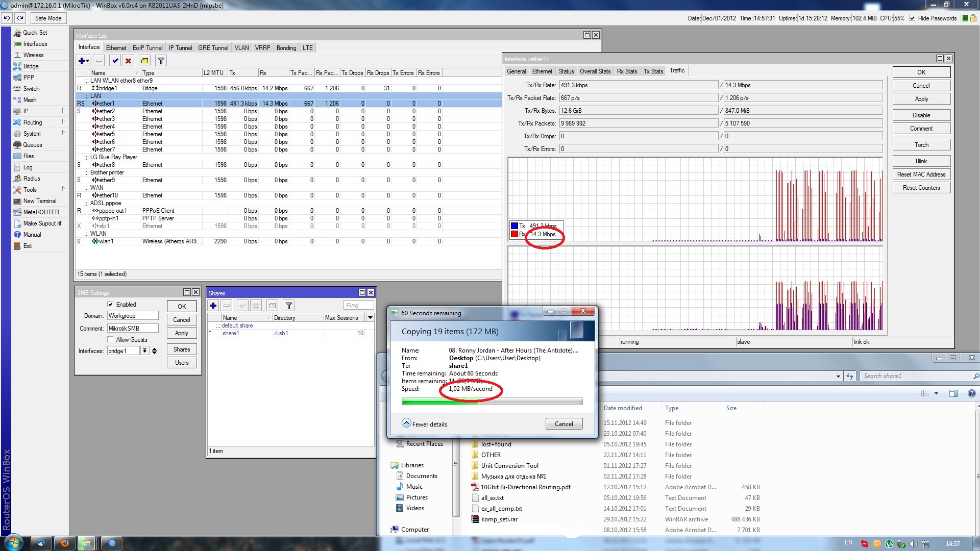980x551 pixels.
Task: Open filter in Interface List toolbar
Action: (161, 61)
